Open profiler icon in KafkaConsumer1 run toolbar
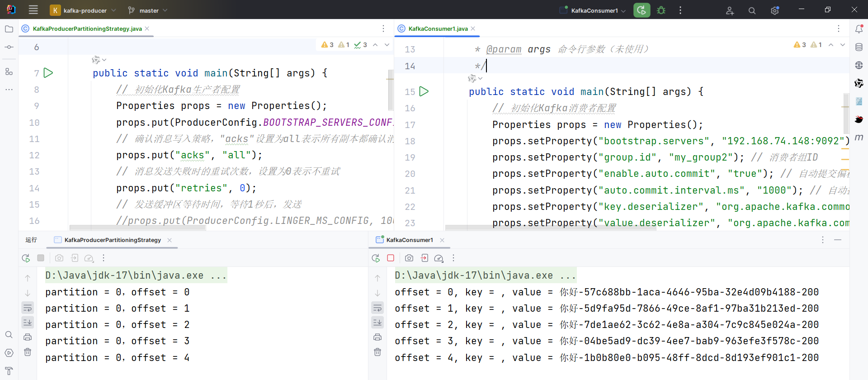The height and width of the screenshot is (380, 868). [439, 258]
